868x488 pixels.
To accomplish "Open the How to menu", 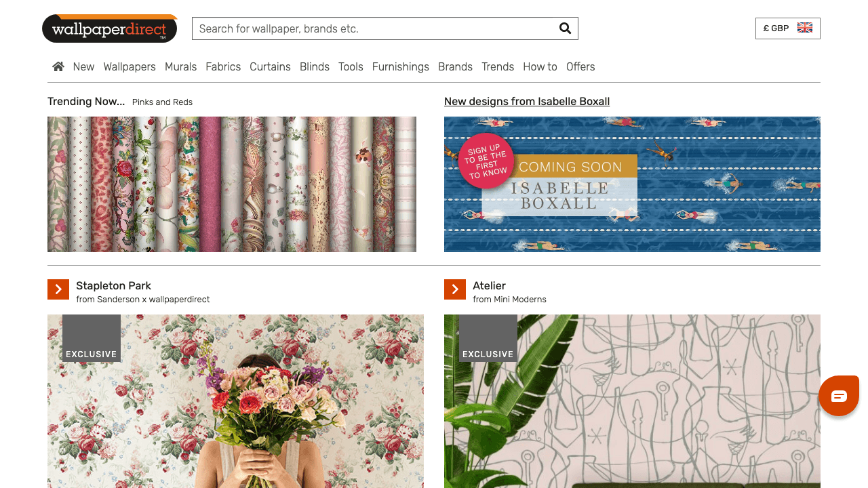I will tap(540, 66).
